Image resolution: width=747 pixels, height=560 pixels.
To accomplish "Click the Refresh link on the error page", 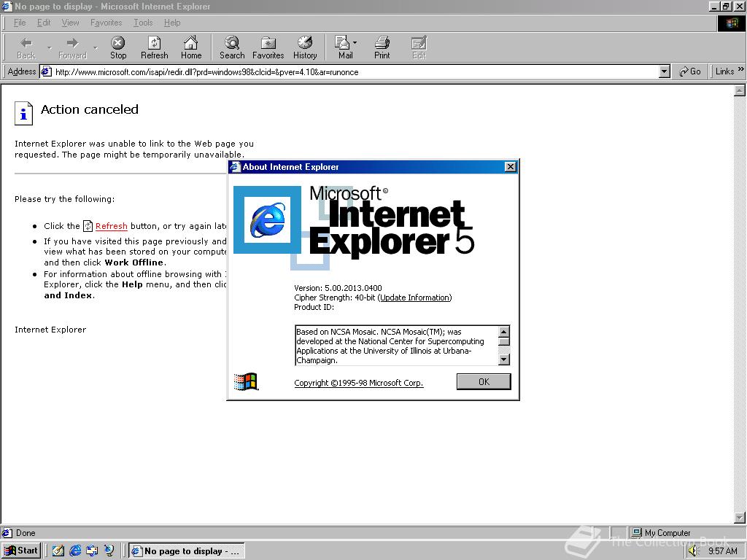I will [x=111, y=226].
